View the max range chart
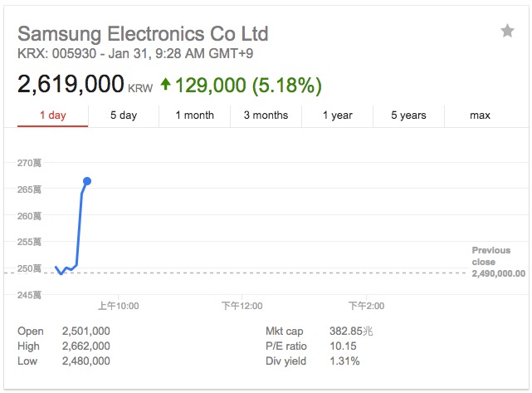Viewport: 532px width, 393px height. (x=480, y=115)
